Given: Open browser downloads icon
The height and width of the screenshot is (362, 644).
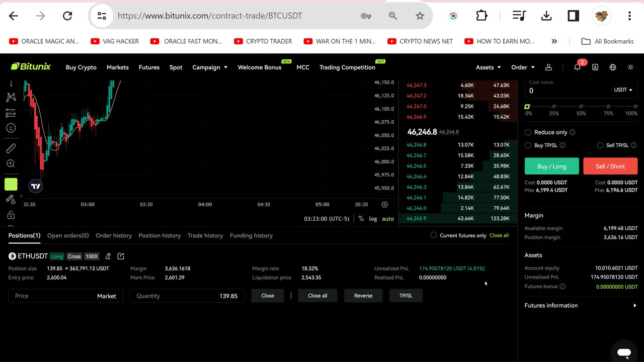Looking at the screenshot, I should tap(546, 16).
